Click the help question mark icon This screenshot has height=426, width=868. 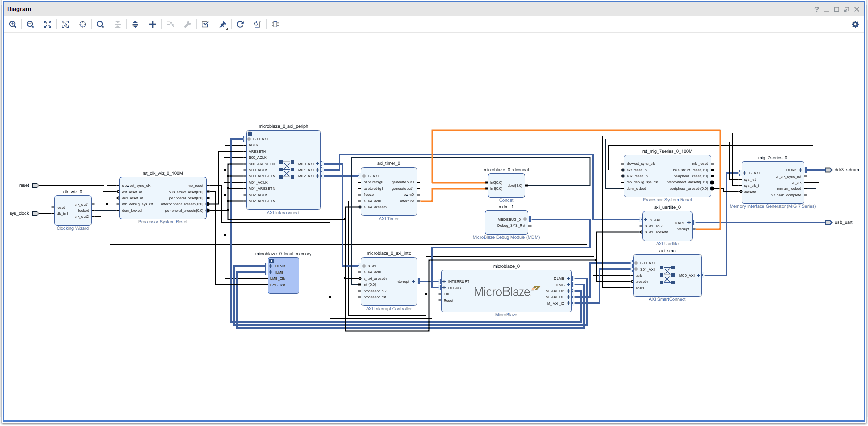817,9
